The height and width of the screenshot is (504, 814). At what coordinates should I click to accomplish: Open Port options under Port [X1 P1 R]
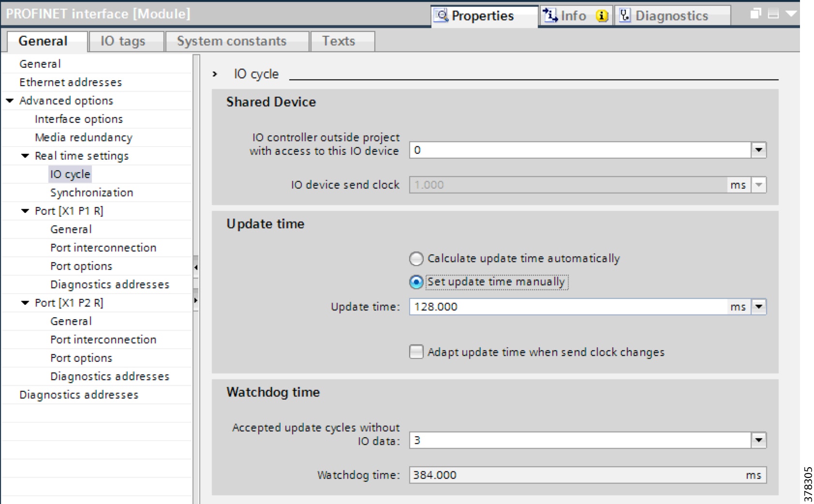tap(81, 266)
